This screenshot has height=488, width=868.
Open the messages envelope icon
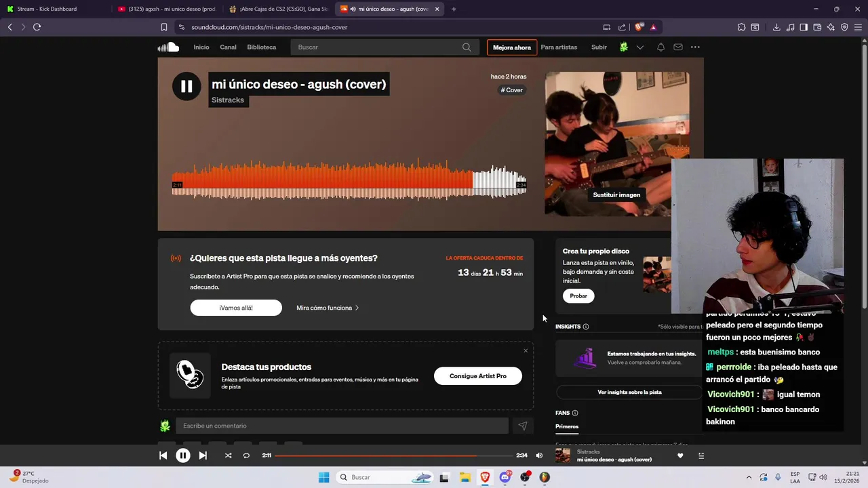tap(678, 47)
